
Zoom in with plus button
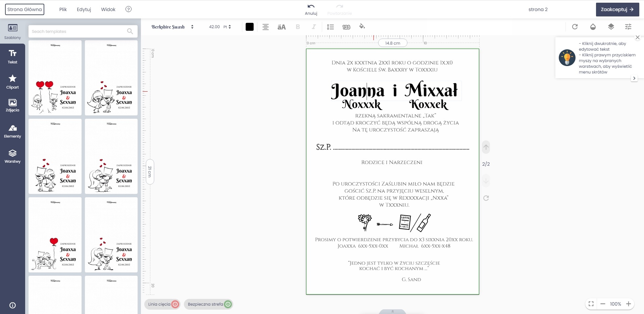pos(629,304)
